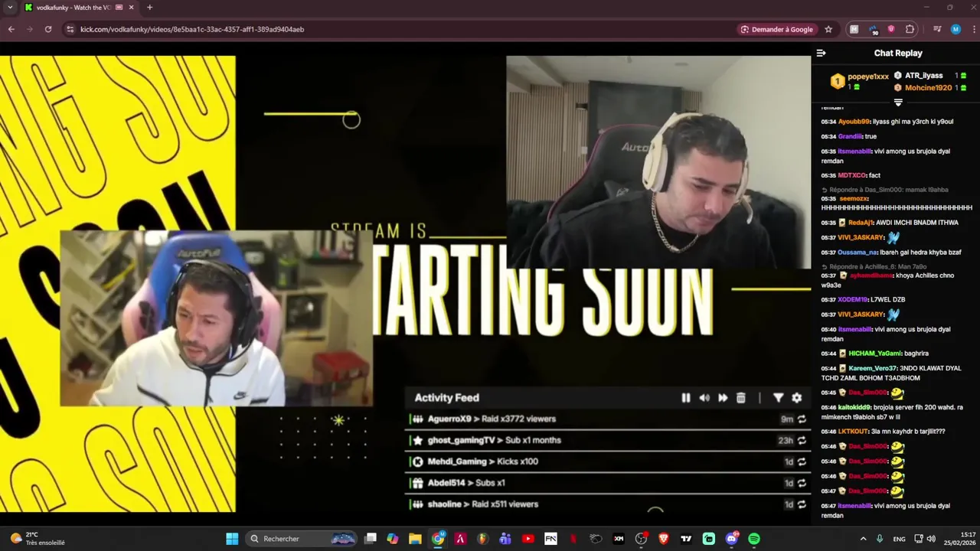
Task: Mute Activity Feed alert sound
Action: (x=704, y=398)
